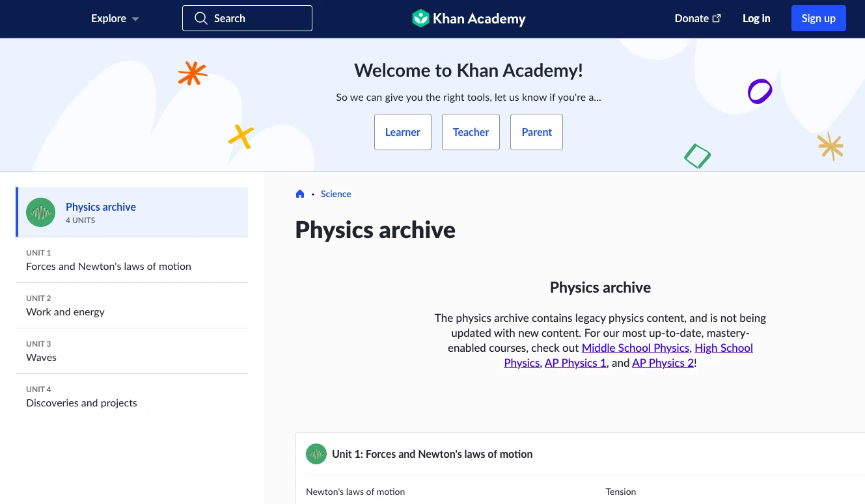
Task: Click the magnifying glass search icon
Action: pyautogui.click(x=201, y=18)
